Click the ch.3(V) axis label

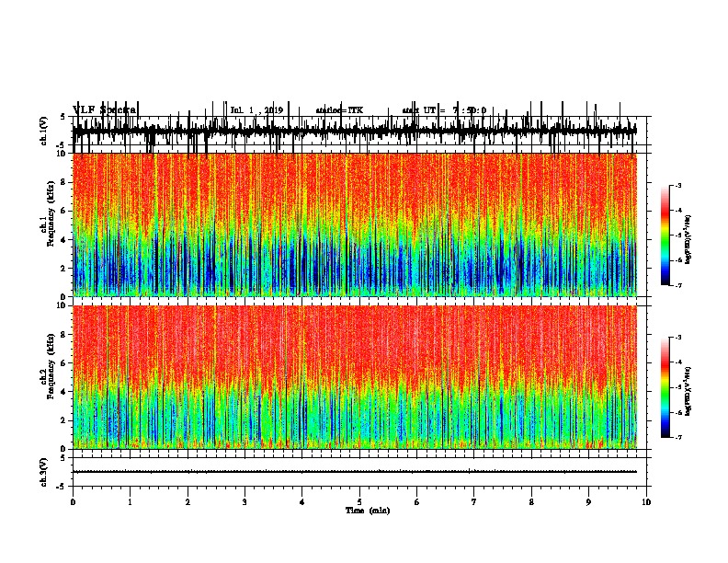click(44, 472)
